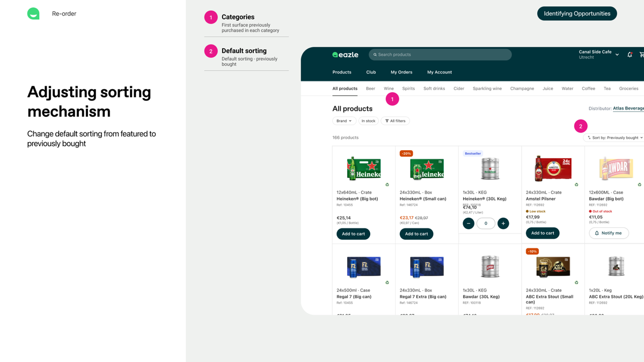Switch to the Wine category tab
Screen dimensions: 644x362
389,88
